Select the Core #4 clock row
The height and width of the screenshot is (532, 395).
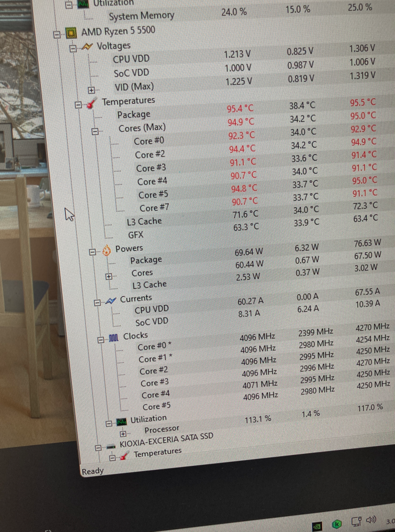(156, 394)
